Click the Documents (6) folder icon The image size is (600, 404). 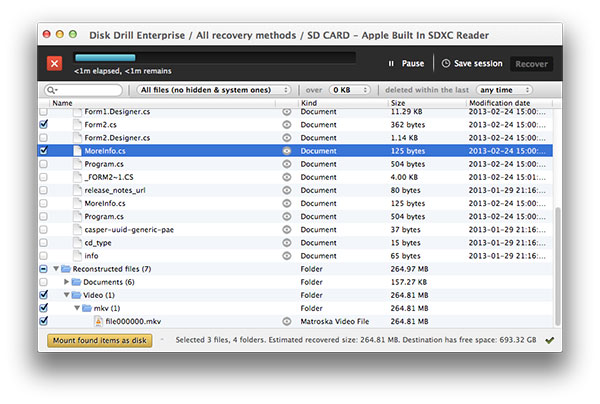77,282
